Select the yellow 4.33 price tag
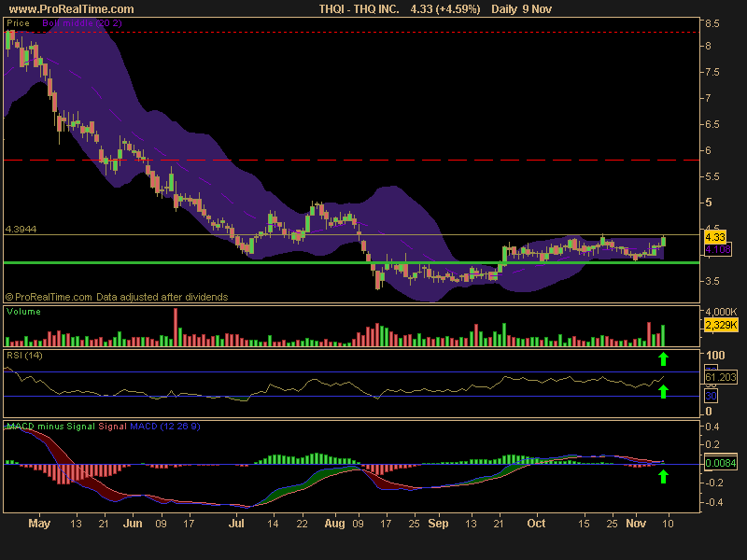This screenshot has width=747, height=560. pyautogui.click(x=715, y=237)
